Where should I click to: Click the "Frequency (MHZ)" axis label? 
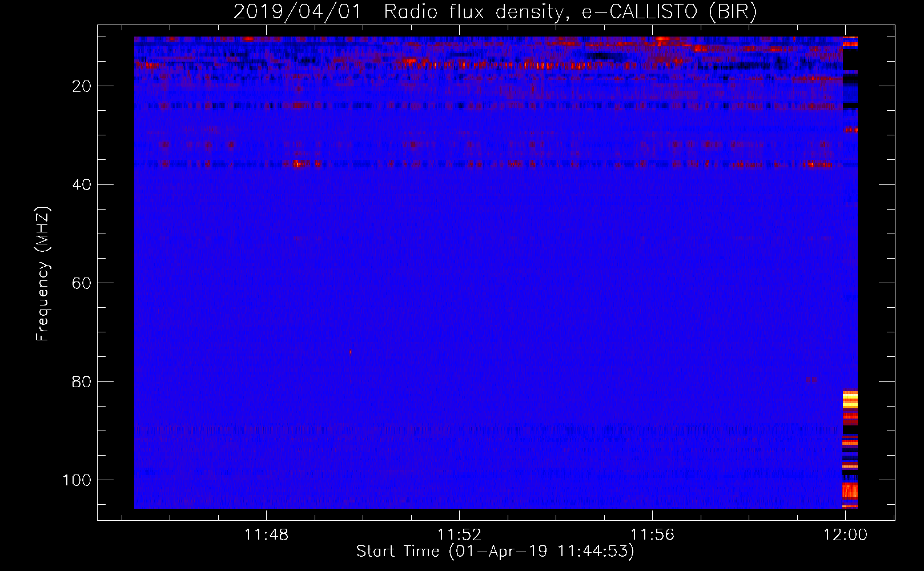point(43,274)
